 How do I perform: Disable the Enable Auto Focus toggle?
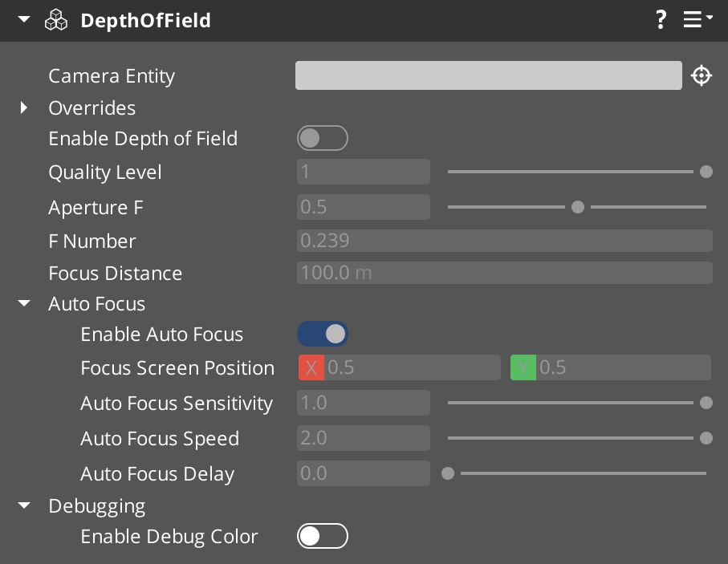pos(323,334)
